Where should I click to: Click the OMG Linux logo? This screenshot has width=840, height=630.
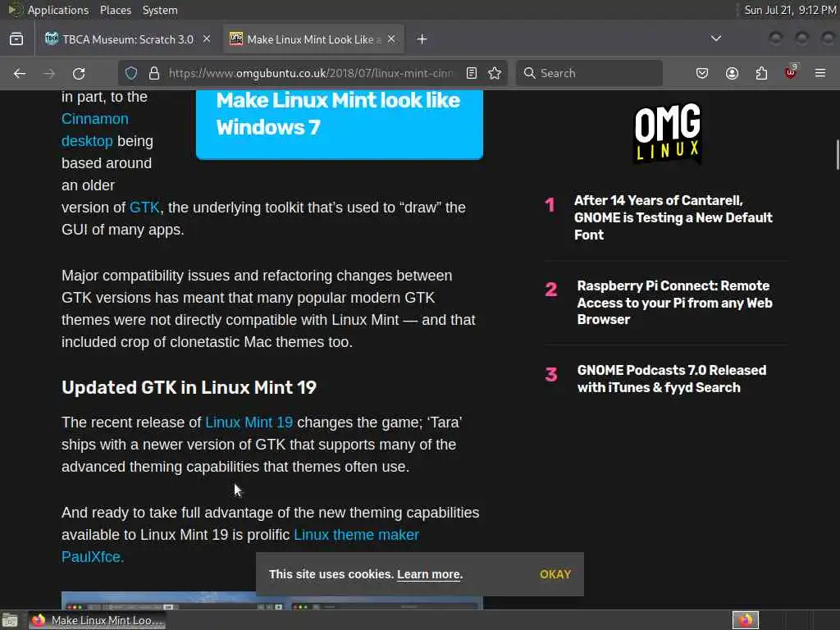coord(667,133)
